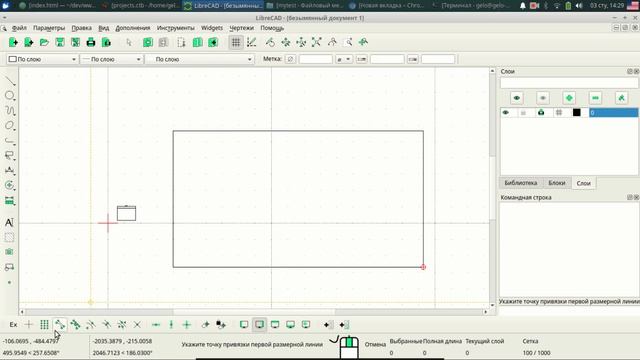The image size is (640, 360).
Task: Toggle Snap intersection X icon
Action: [x=137, y=325]
